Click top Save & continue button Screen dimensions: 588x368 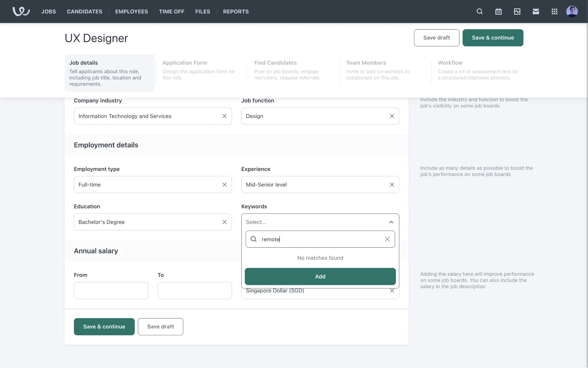pos(492,38)
